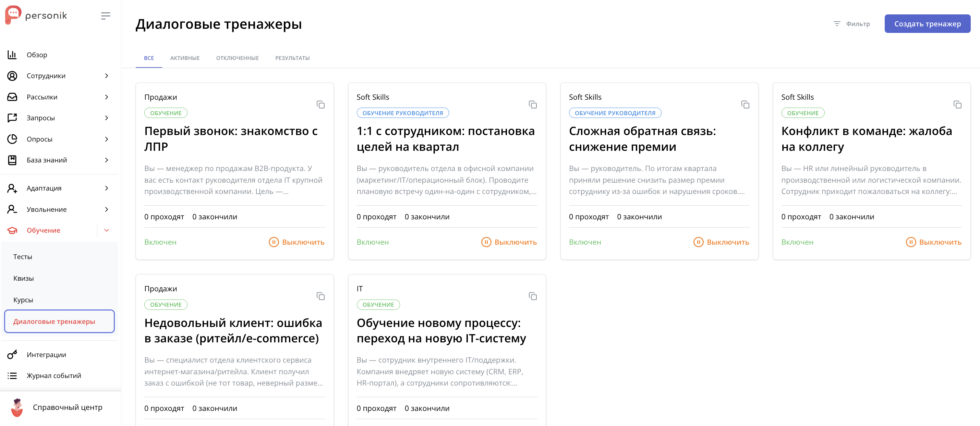
Task: Open База знаний from the sidebar icon
Action: pyautogui.click(x=13, y=160)
